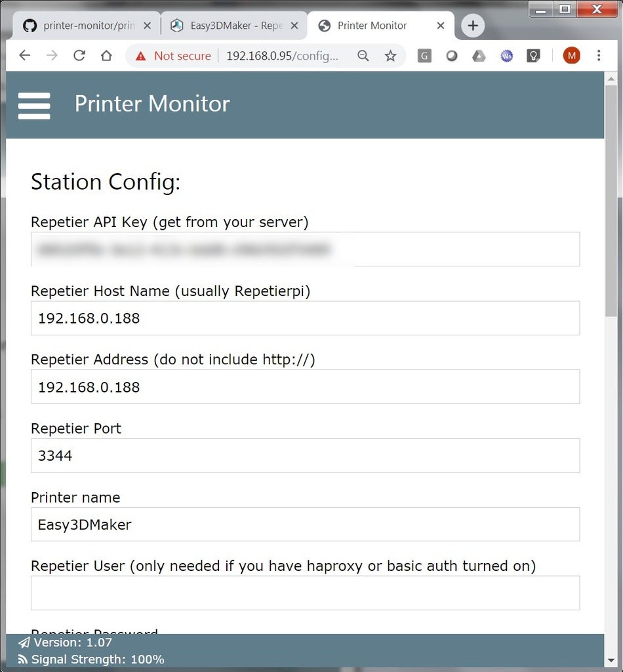Click the Repetier API Key field

point(305,249)
